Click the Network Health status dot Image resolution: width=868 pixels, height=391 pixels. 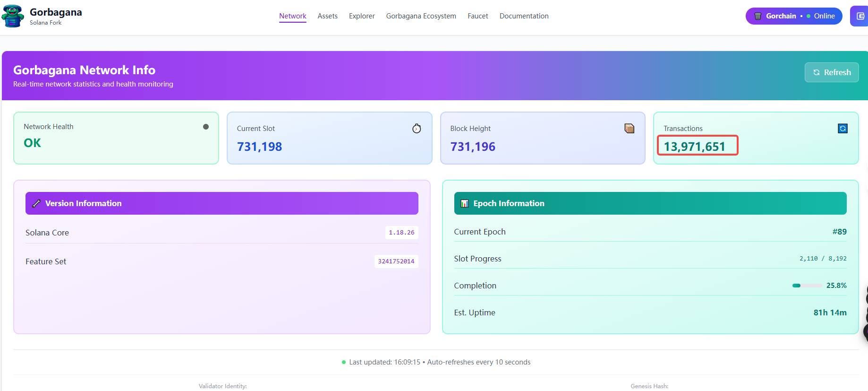(206, 127)
